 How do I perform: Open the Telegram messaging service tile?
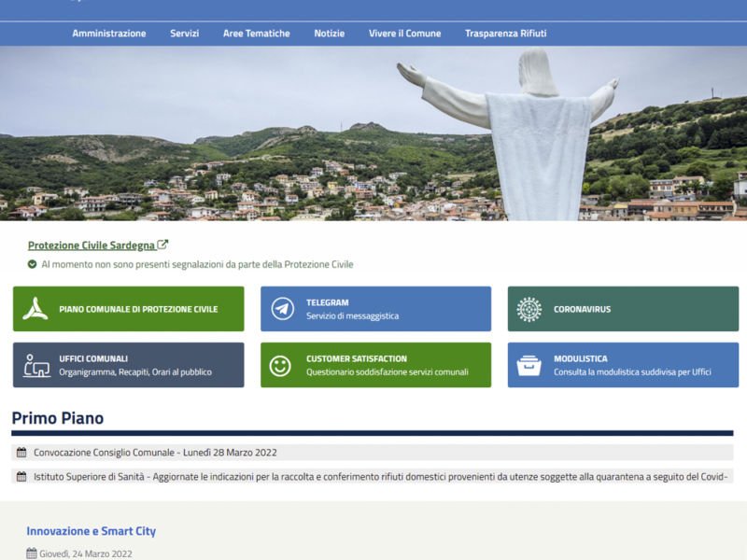376,309
